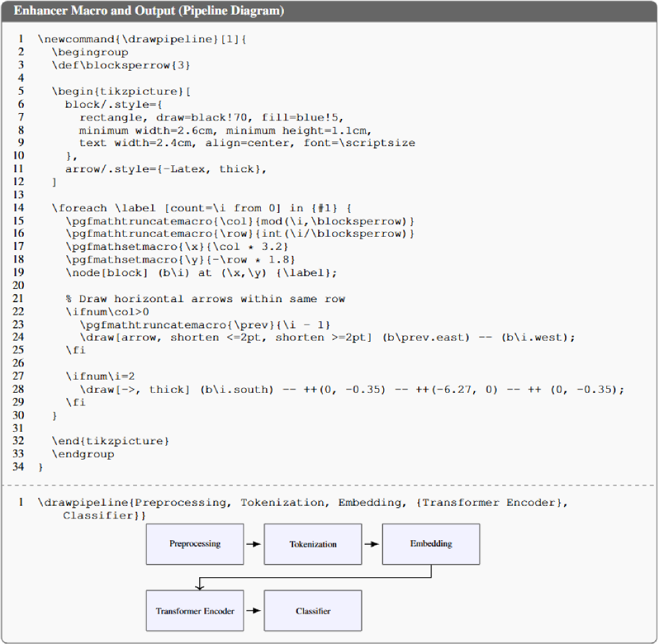Click the Embedding block in the diagram

[x=431, y=543]
